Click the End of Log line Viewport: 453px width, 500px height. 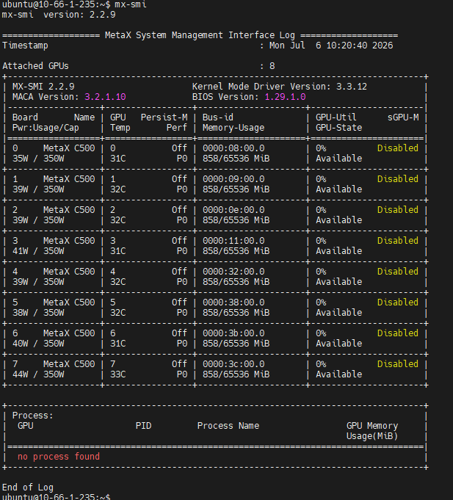(x=28, y=487)
